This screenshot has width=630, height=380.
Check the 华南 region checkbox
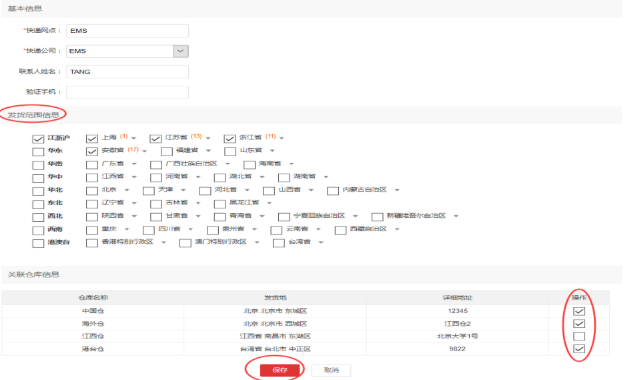tap(38, 165)
